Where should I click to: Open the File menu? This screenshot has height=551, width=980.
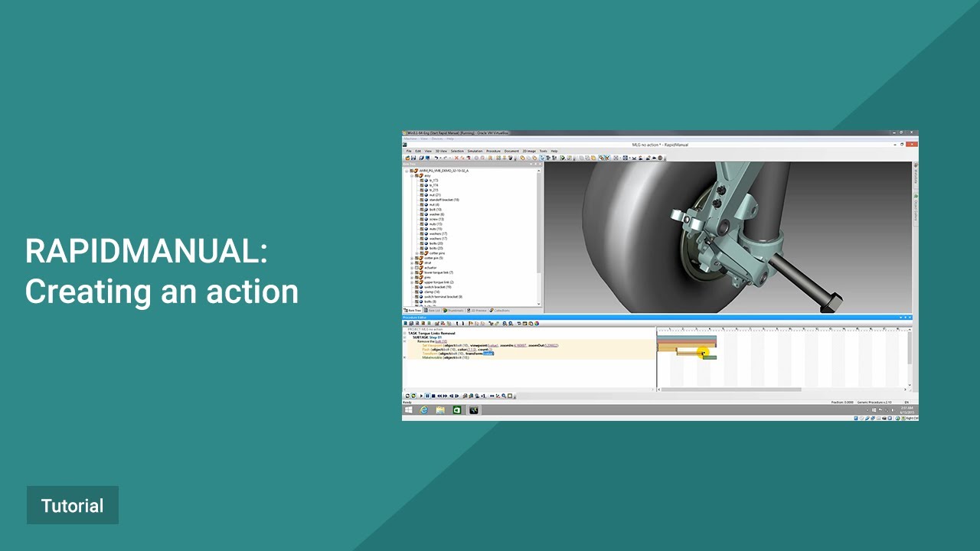click(x=409, y=151)
